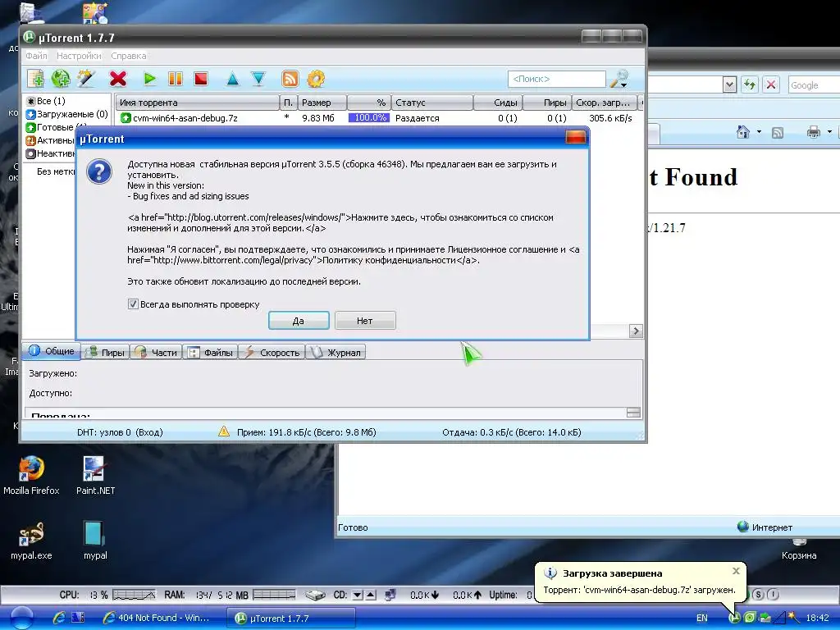
Task: Click the Create New Torrent wand icon
Action: point(85,79)
